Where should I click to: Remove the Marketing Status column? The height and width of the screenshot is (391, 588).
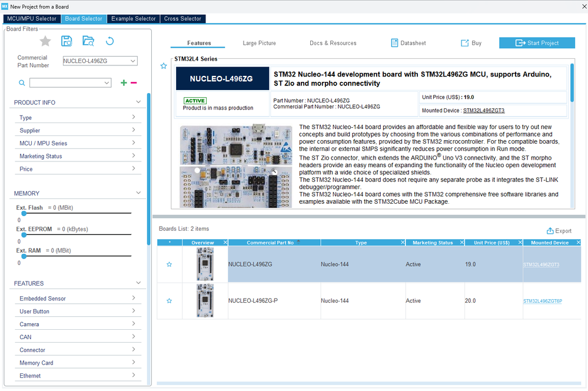(462, 243)
